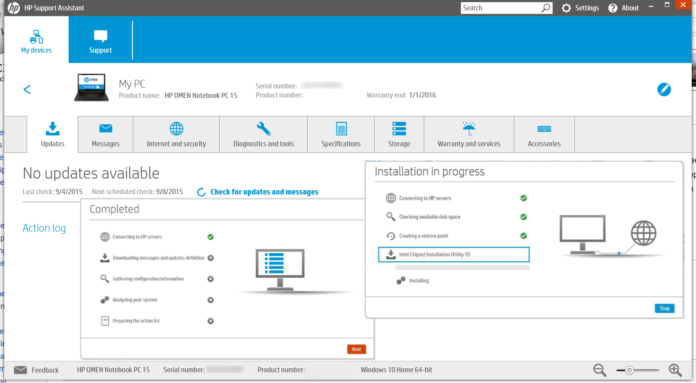
Task: Click the X status beside Analyzing your system
Action: click(x=210, y=300)
